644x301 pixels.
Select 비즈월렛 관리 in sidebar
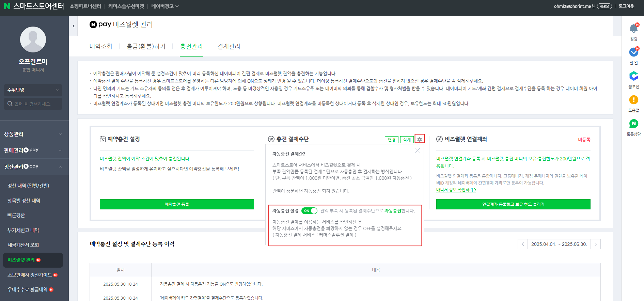tap(33, 260)
